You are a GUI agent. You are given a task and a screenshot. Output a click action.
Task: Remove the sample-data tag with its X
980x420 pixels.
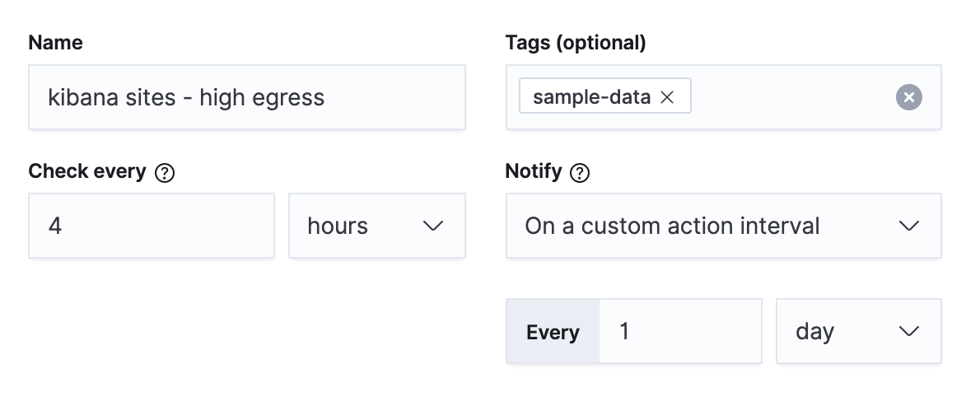point(668,97)
